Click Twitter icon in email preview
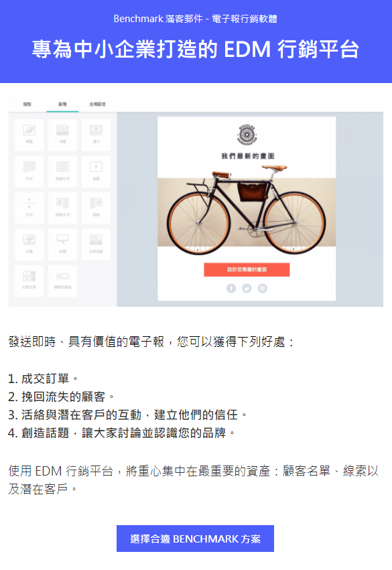 click(247, 288)
